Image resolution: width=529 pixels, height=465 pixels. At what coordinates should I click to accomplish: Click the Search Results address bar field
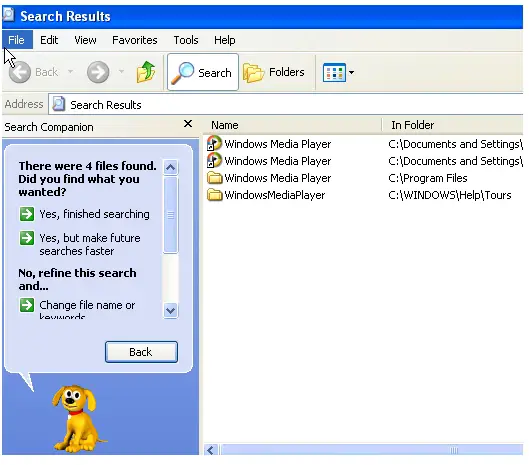pyautogui.click(x=286, y=105)
